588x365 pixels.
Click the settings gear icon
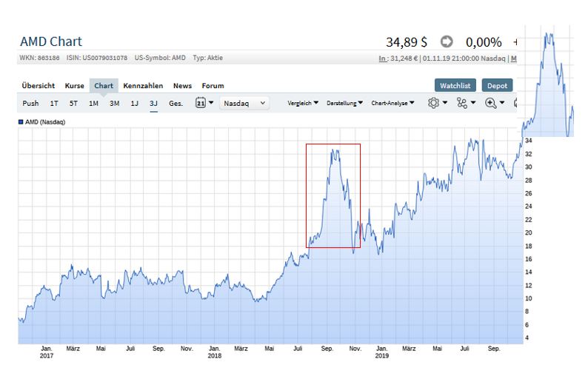click(x=433, y=103)
